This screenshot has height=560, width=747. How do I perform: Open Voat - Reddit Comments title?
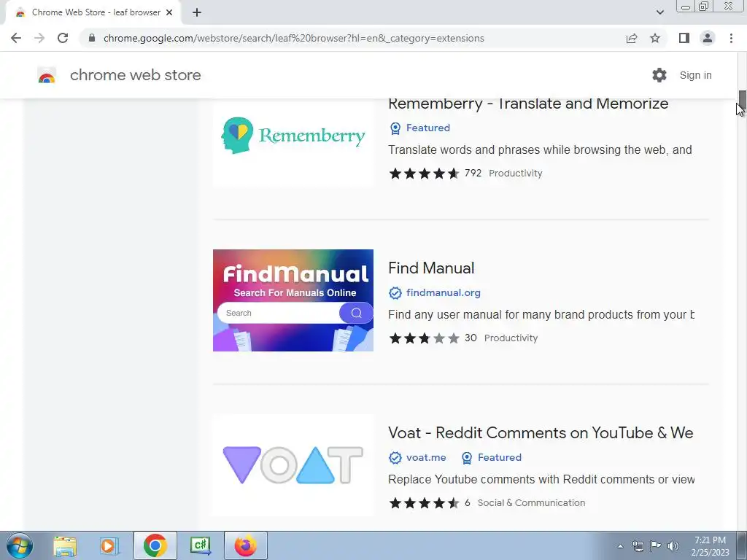pyautogui.click(x=541, y=433)
